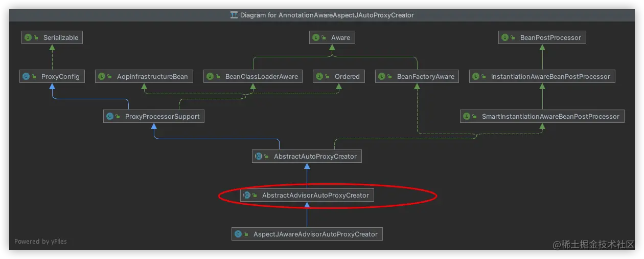Click the interface icon on Ordered

320,76
